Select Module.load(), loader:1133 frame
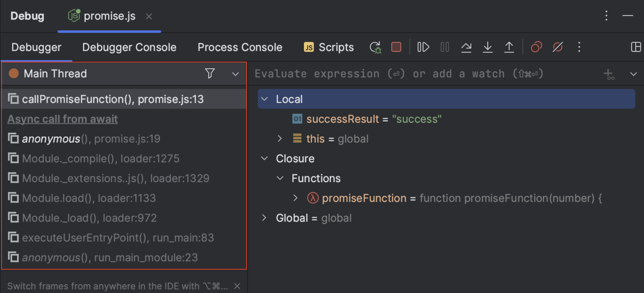Screen dimensions: 644x293 124,198
